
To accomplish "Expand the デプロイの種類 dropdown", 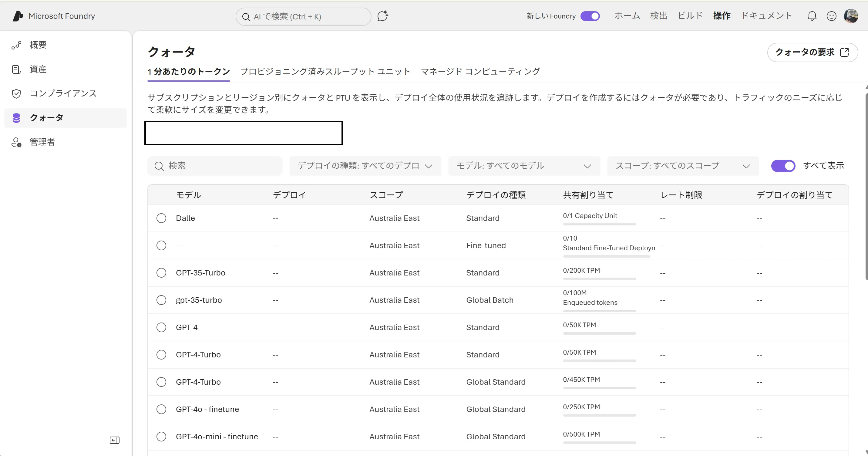I will pyautogui.click(x=365, y=166).
